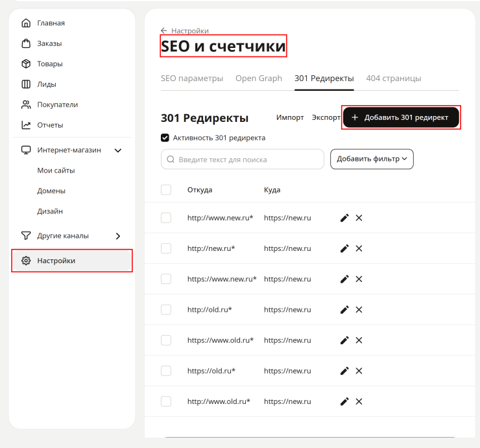Delete the http://www.new.ru* redirect
This screenshot has width=480, height=448.
coord(359,218)
